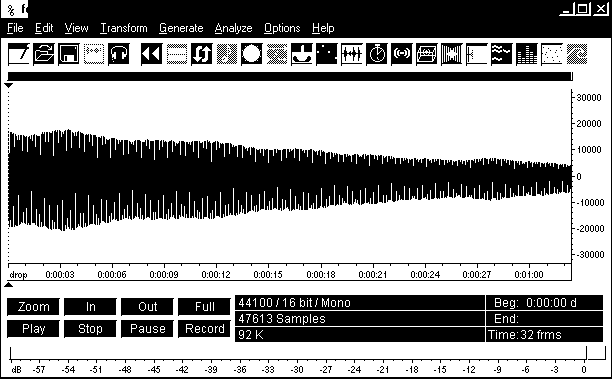Screen dimensions: 612x379
Task: Open the Edit menu
Action: tap(44, 28)
